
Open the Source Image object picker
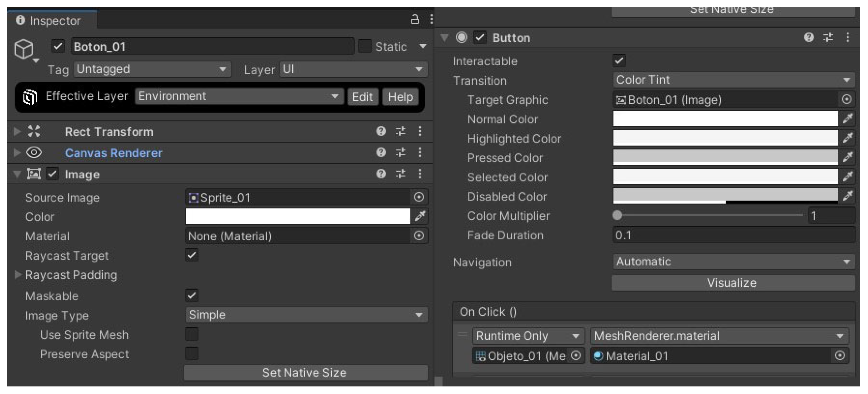[x=418, y=197]
